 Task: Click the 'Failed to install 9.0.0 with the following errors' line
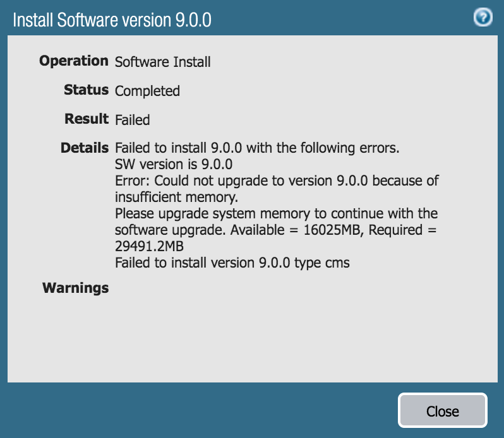257,149
